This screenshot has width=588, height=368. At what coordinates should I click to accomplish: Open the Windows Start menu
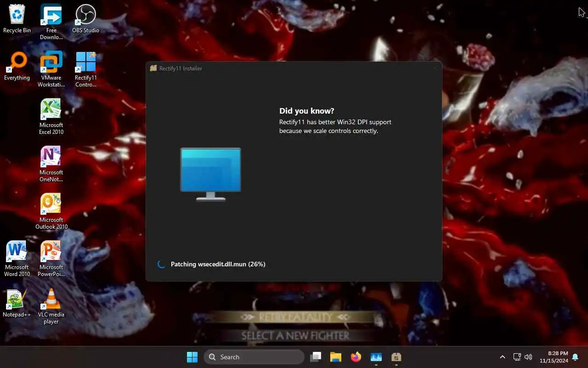192,357
